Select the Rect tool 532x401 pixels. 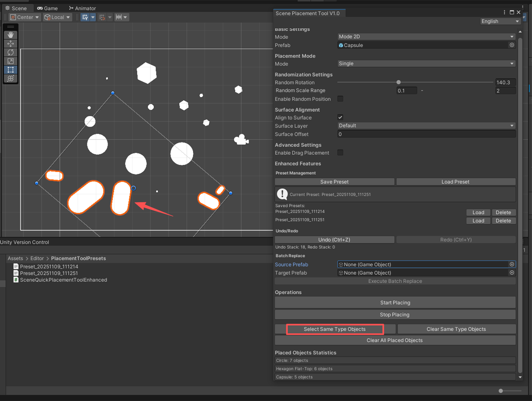coord(11,70)
